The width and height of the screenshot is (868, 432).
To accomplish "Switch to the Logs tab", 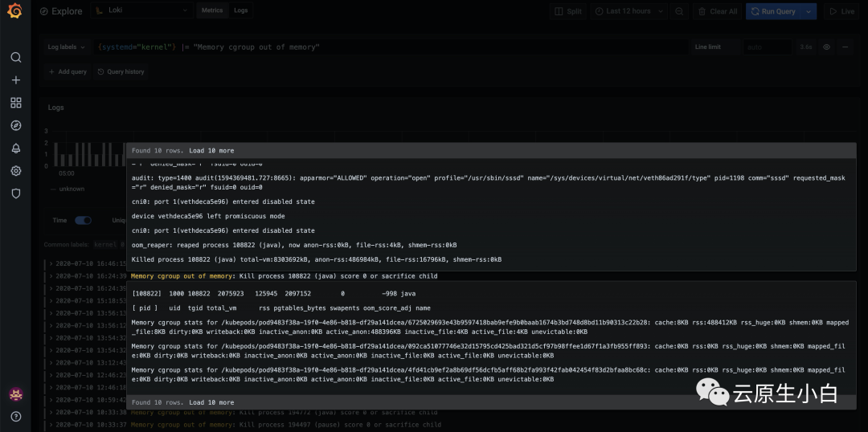I will (x=241, y=11).
